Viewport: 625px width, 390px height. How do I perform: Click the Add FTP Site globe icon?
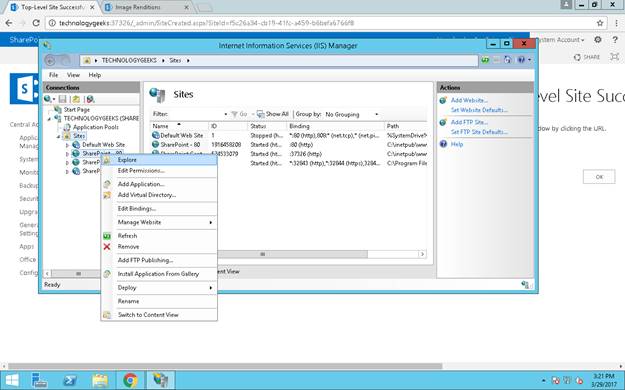(x=443, y=122)
